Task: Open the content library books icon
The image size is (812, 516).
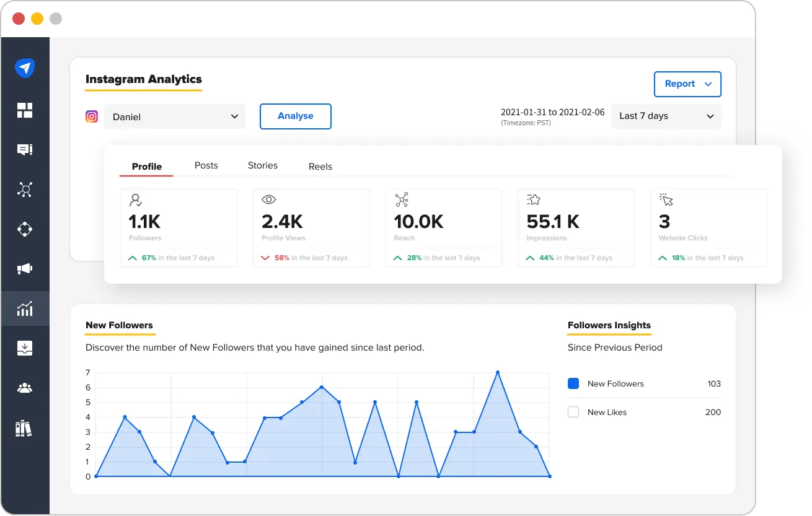Action: click(25, 427)
